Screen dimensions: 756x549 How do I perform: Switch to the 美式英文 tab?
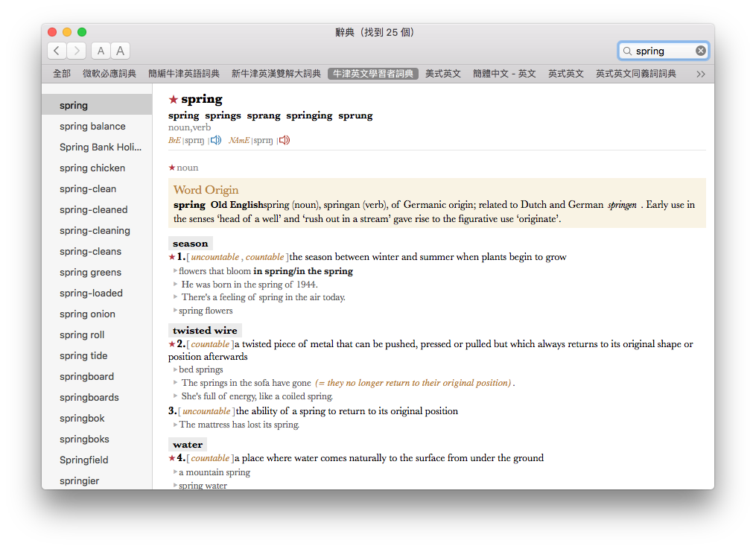pos(443,74)
